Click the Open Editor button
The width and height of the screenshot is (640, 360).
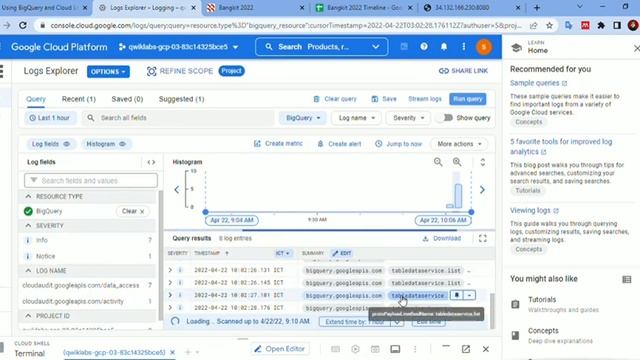(x=280, y=349)
